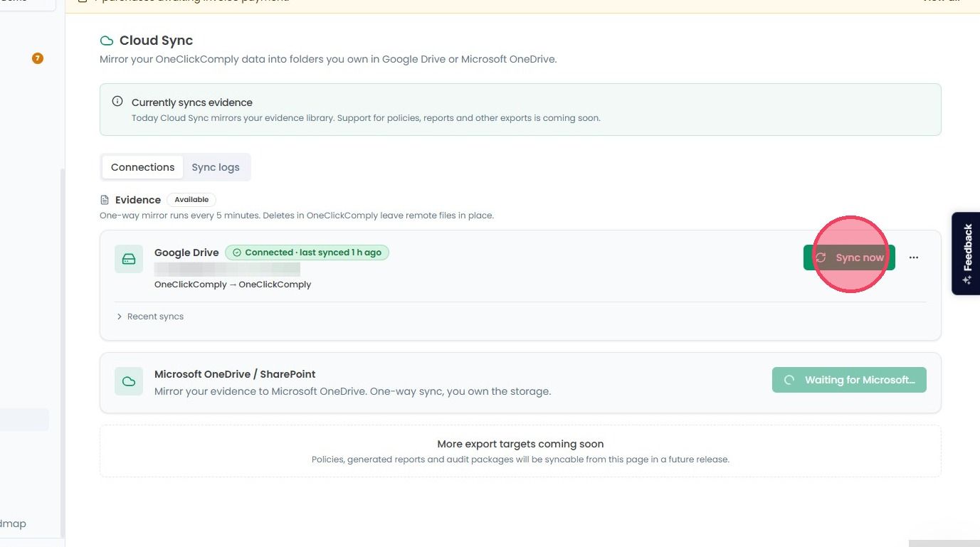This screenshot has width=980, height=547.
Task: Click the Available badge beside Evidence
Action: [x=191, y=200]
